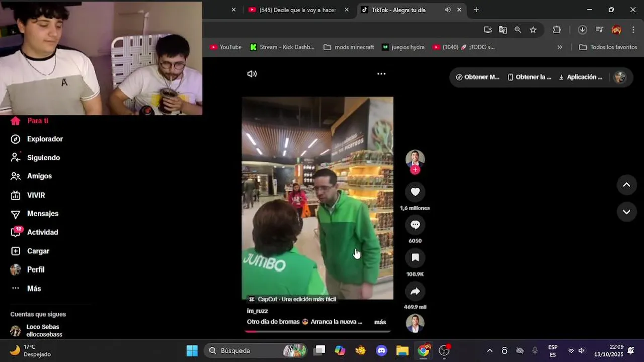Open the juegos hydra bookmark
Screen dimensions: 644x362
[x=403, y=47]
